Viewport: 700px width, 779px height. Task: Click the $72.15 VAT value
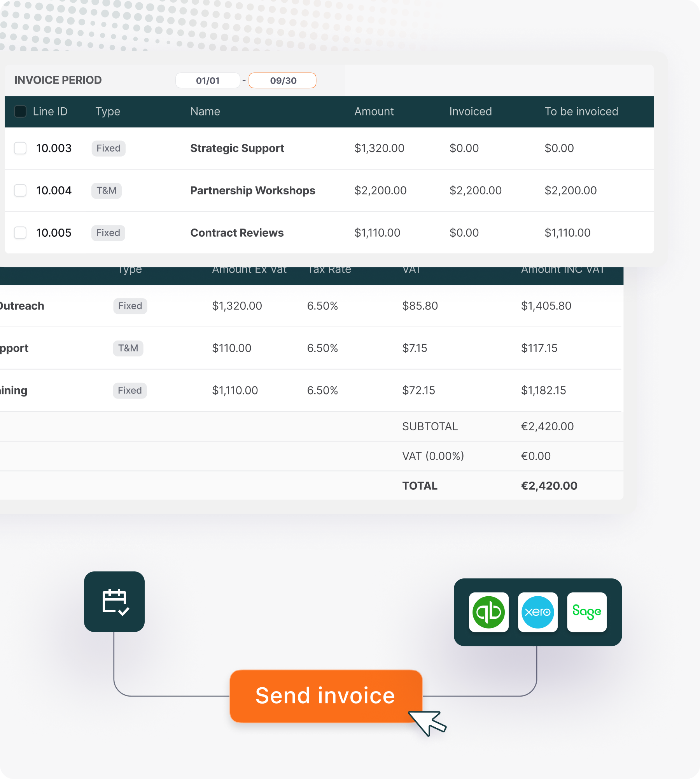(x=418, y=390)
